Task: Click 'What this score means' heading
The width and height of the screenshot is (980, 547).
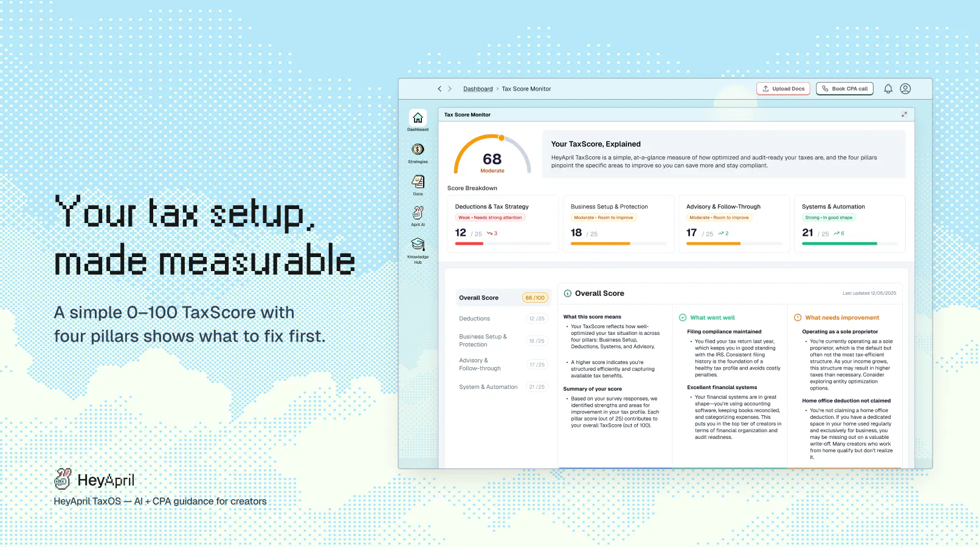Action: (592, 317)
